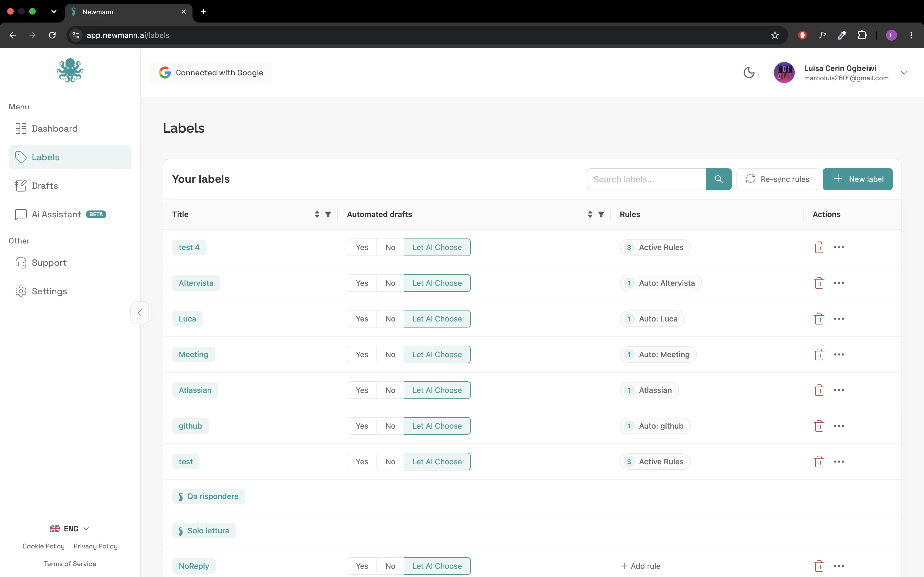Set test 4 automated drafts to Yes
This screenshot has width=924, height=577.
(x=362, y=247)
